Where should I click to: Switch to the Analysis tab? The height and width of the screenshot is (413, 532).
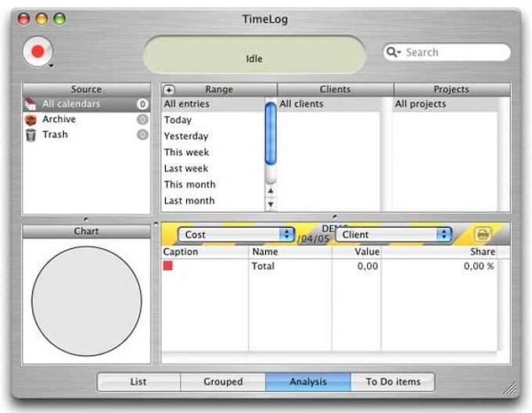(x=308, y=382)
